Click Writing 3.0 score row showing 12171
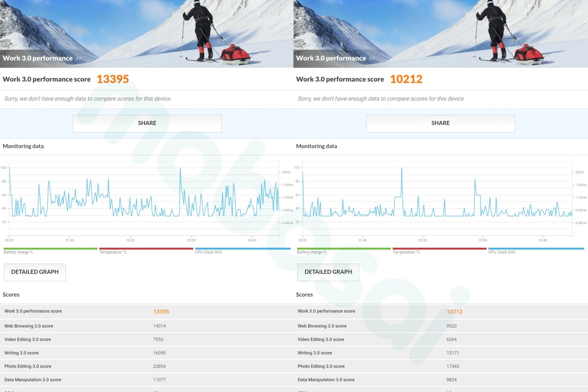Screen dimensions: 588x392 440,353
